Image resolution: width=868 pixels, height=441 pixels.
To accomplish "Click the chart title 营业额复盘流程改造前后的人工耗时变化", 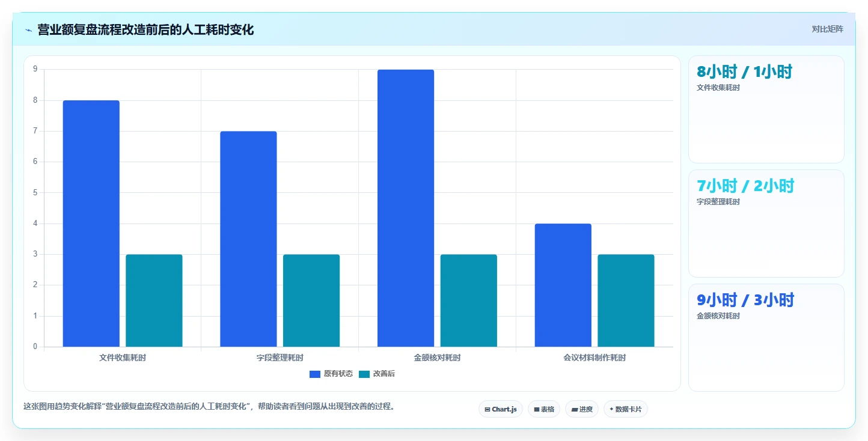I will click(145, 29).
